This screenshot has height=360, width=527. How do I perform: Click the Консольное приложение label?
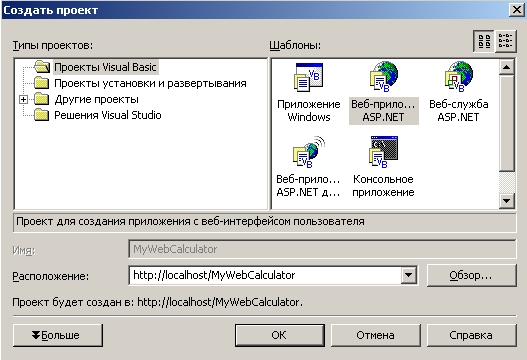click(x=383, y=186)
